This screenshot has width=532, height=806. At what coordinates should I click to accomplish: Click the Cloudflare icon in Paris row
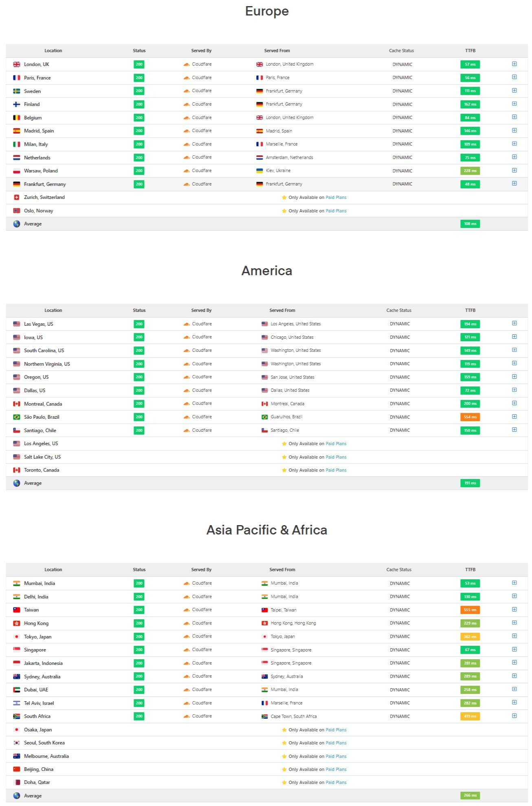coord(187,77)
